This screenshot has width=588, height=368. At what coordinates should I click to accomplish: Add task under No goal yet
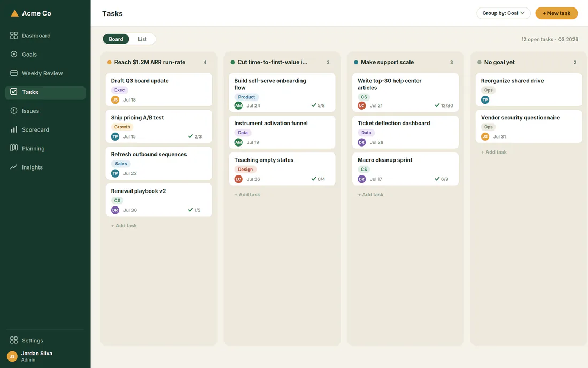pyautogui.click(x=494, y=152)
